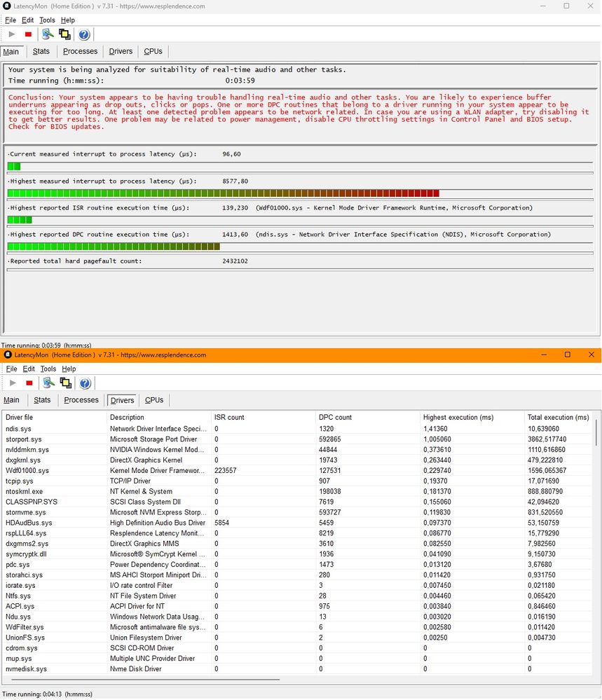Open the Help menu in top window
Viewport: 602px width, 700px height.
[x=68, y=20]
